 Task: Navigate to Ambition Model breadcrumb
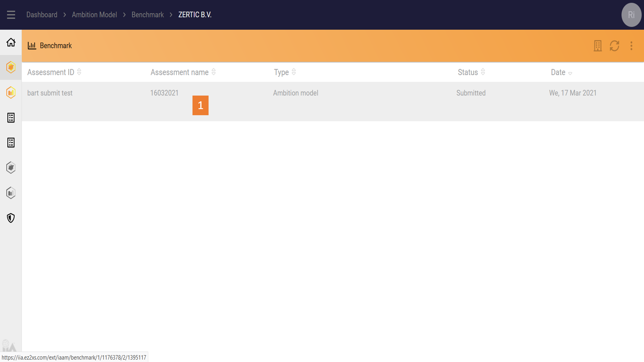pos(94,15)
